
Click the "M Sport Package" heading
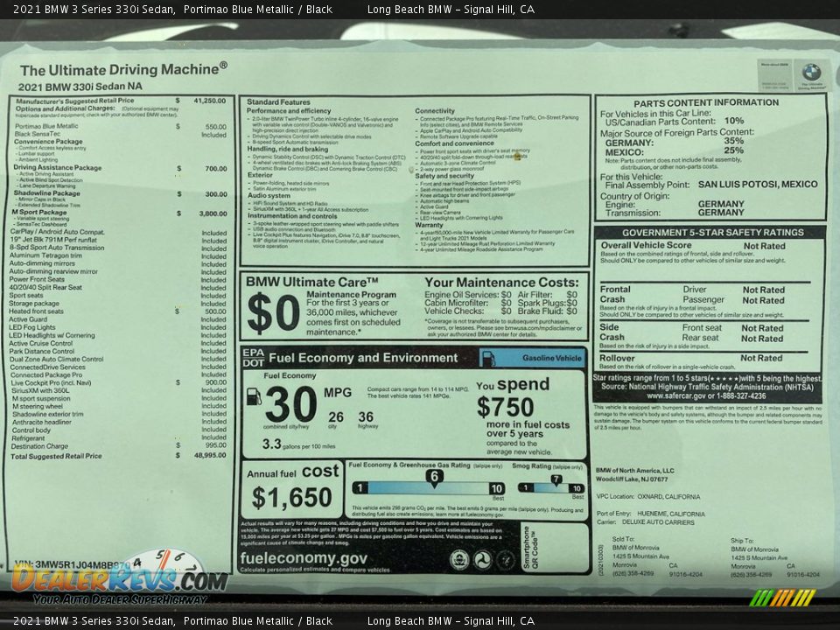[39, 212]
